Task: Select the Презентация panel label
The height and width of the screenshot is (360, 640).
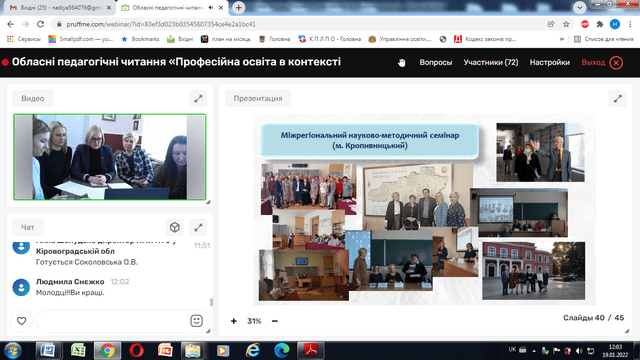Action: point(258,98)
